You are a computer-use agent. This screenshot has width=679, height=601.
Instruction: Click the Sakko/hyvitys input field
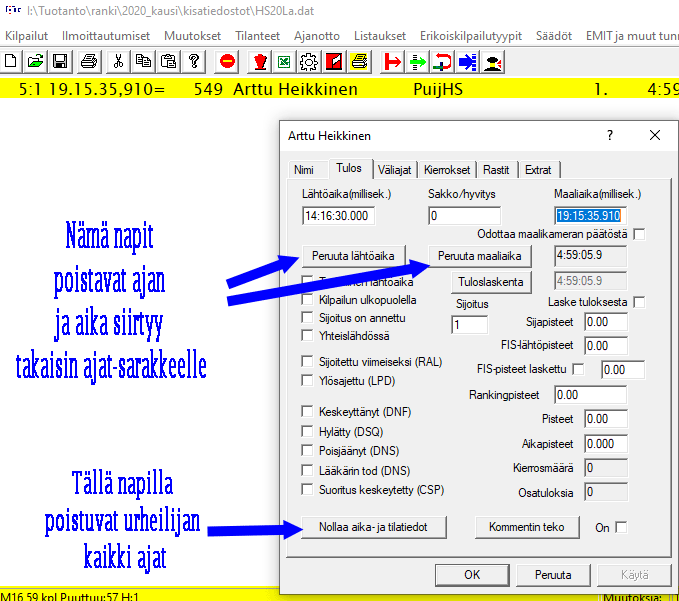coord(463,216)
